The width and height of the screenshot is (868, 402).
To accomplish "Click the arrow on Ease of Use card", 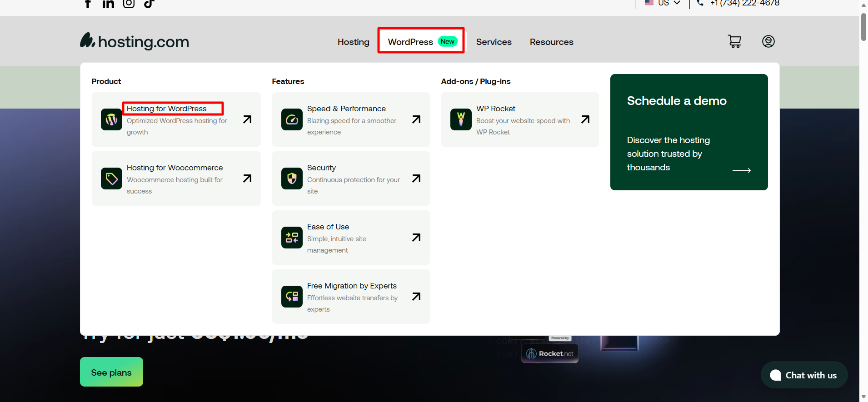I will pos(416,238).
